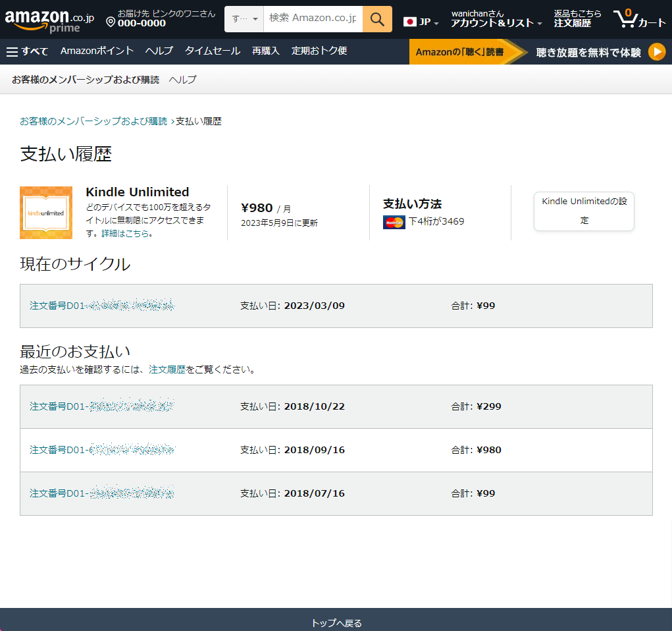Click the お客様のメンバーシップおよび購読 breadcrumb link

[x=93, y=121]
